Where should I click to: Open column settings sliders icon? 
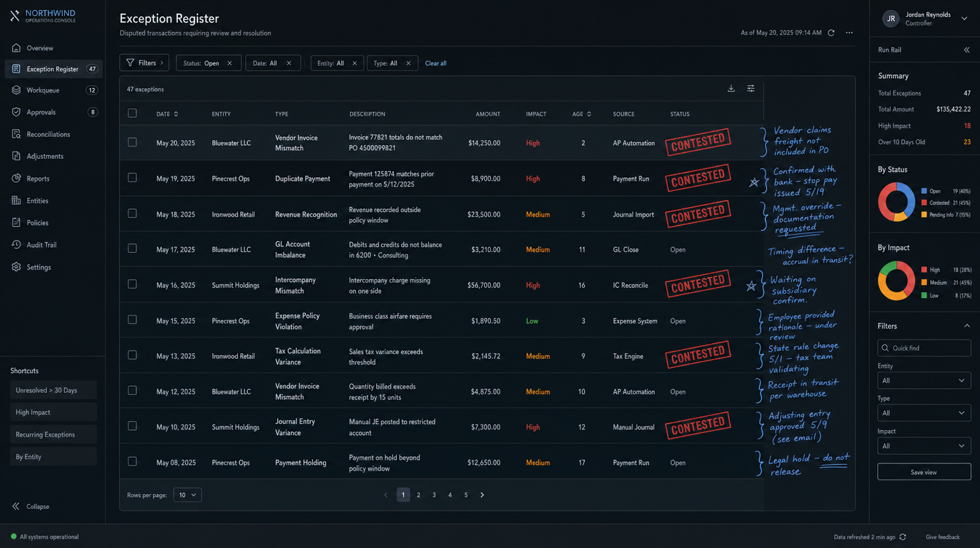[750, 89]
